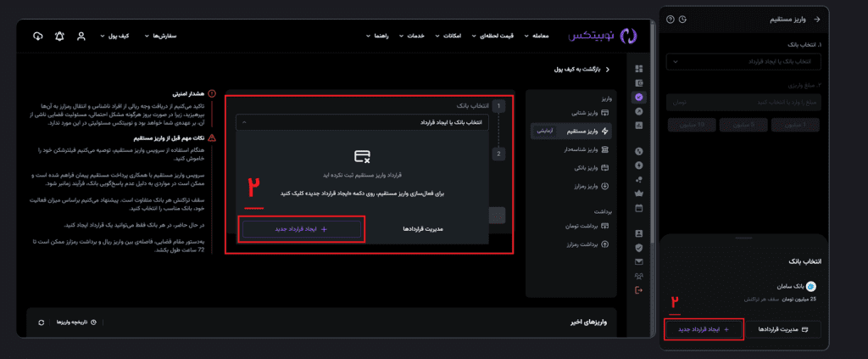Click the red logout icon in sidebar
Image resolution: width=868 pixels, height=359 pixels.
tap(638, 290)
